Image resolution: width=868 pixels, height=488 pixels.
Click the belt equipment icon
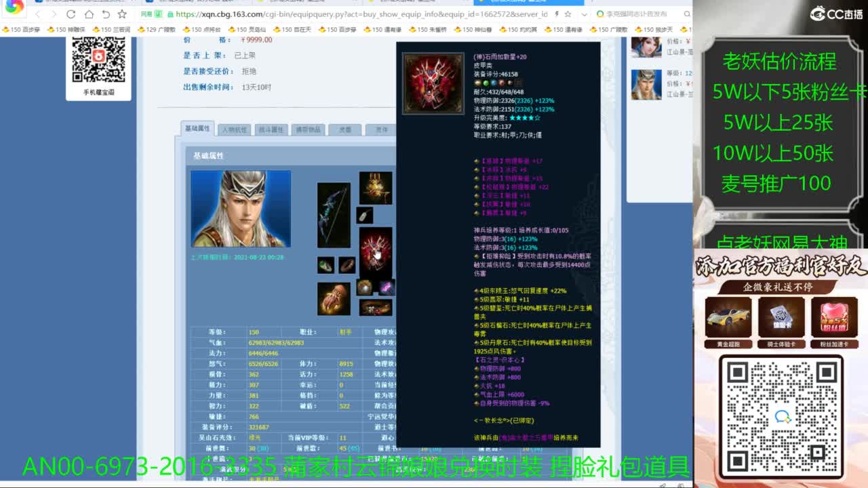coord(376,308)
